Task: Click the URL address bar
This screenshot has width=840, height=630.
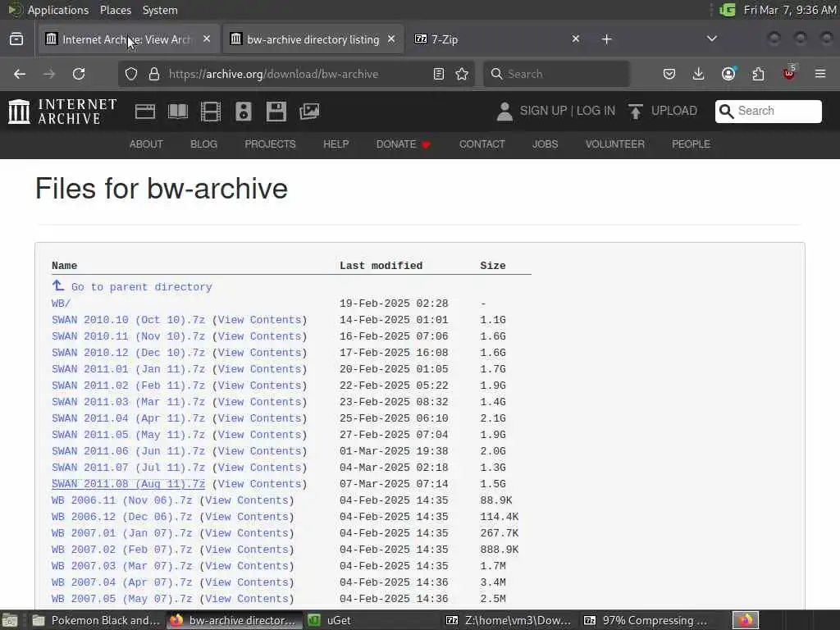Action: pyautogui.click(x=297, y=74)
